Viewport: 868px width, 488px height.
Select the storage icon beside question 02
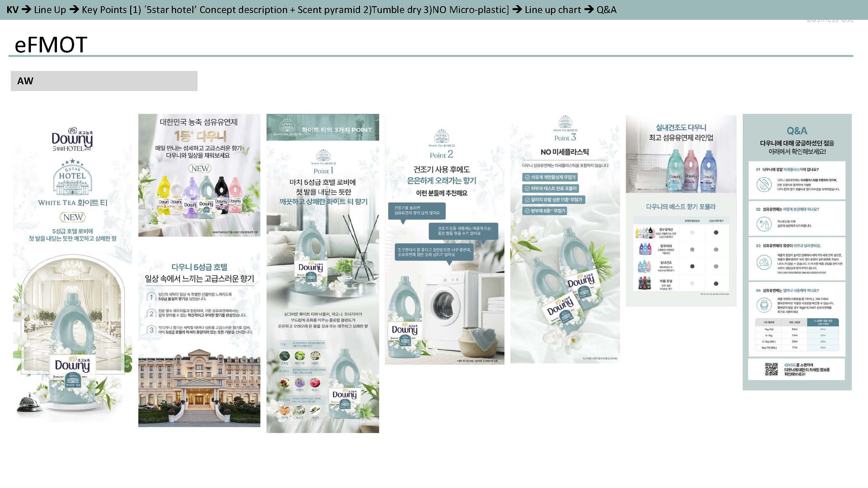(764, 224)
